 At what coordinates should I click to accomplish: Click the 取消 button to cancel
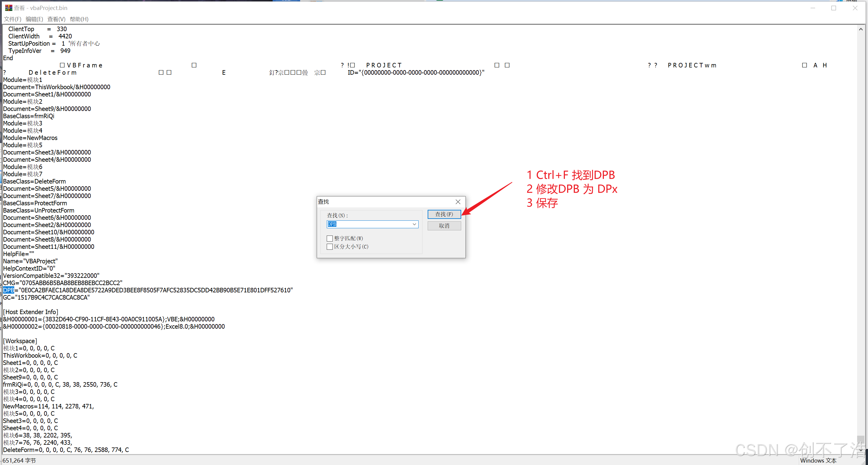point(444,225)
